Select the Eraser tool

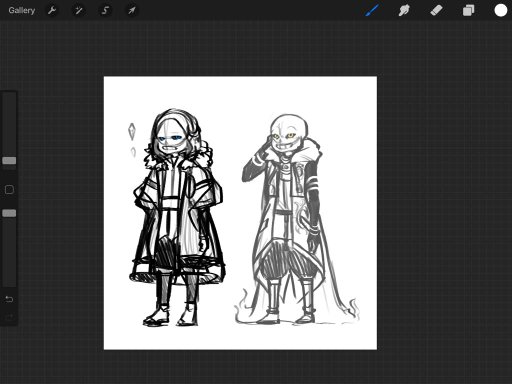pyautogui.click(x=436, y=10)
